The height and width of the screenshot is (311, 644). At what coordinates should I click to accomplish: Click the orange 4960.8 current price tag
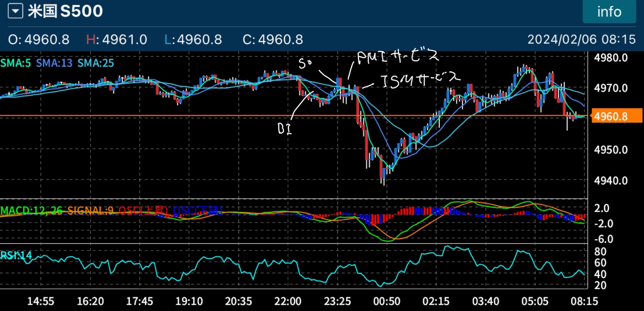tap(616, 116)
